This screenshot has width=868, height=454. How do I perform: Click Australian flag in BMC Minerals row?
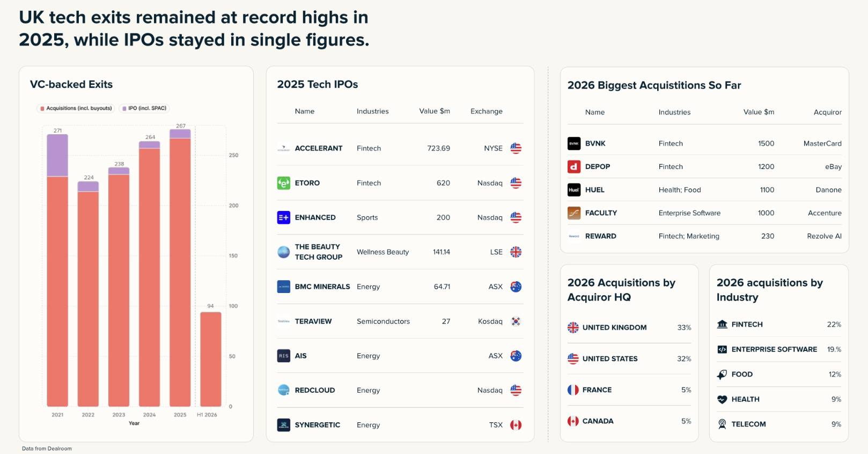point(516,287)
